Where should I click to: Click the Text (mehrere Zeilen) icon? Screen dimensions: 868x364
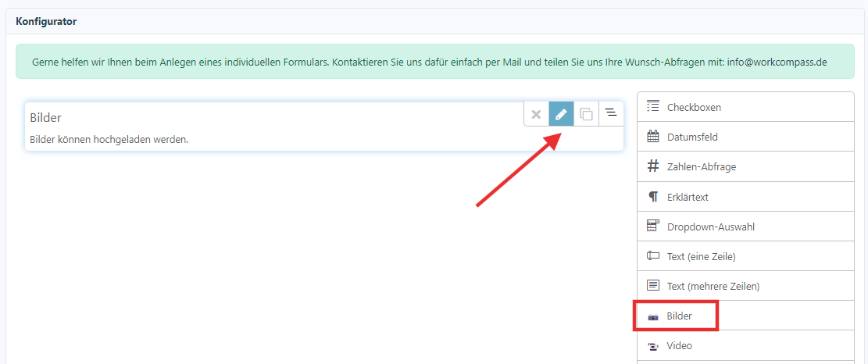(x=653, y=285)
